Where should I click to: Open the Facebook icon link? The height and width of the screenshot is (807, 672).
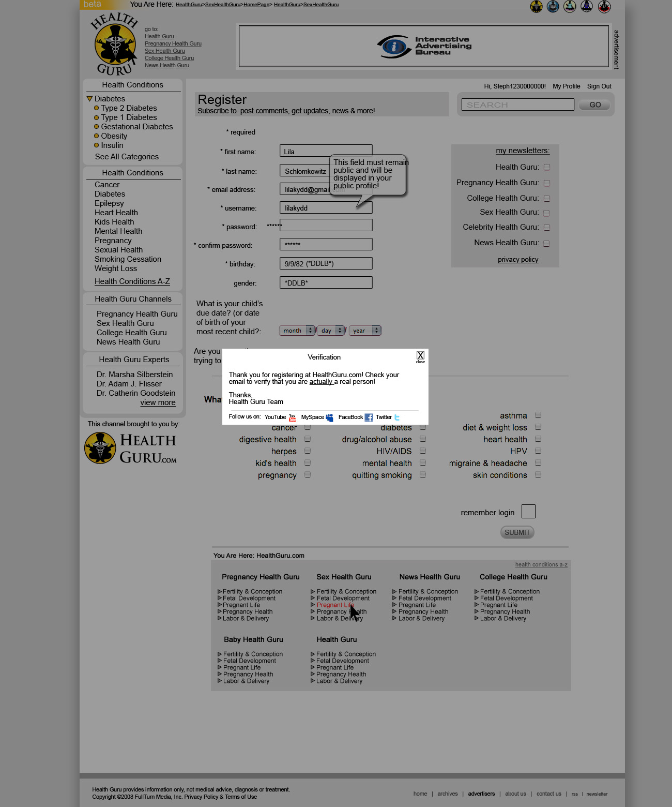click(369, 417)
